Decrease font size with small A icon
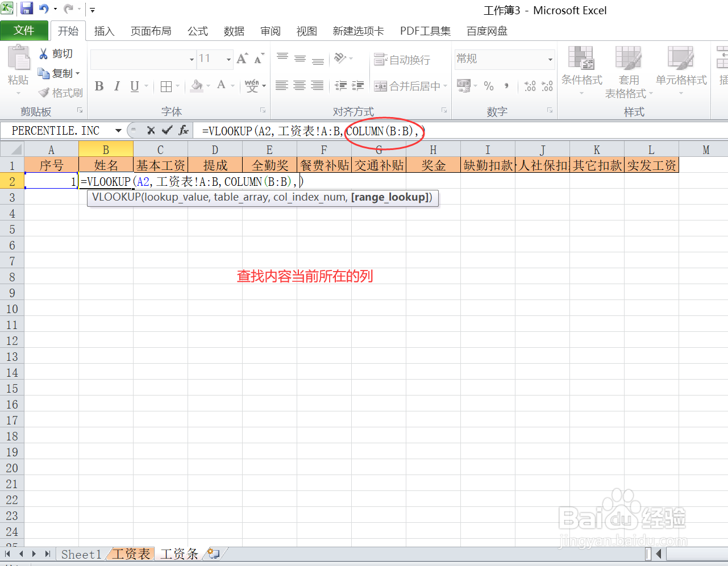Viewport: 728px width, 566px height. [259, 59]
